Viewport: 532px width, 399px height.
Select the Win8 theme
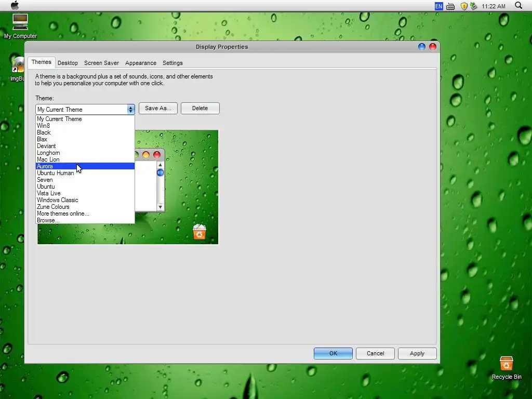[85, 126]
